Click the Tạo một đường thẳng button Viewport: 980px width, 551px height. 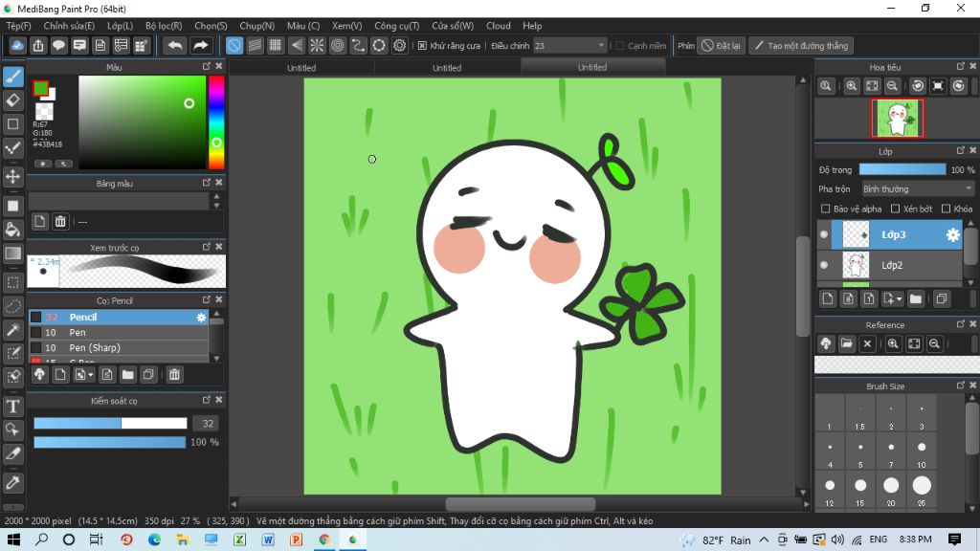click(801, 45)
